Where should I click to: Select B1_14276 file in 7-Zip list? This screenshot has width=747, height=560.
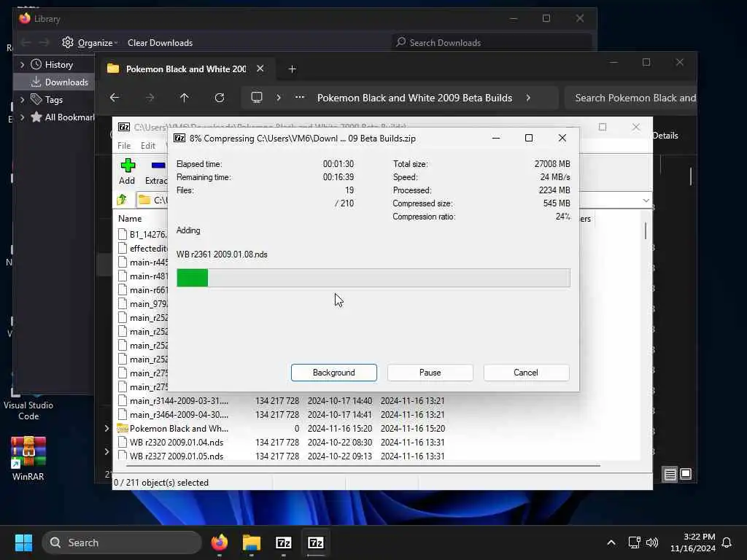point(142,234)
